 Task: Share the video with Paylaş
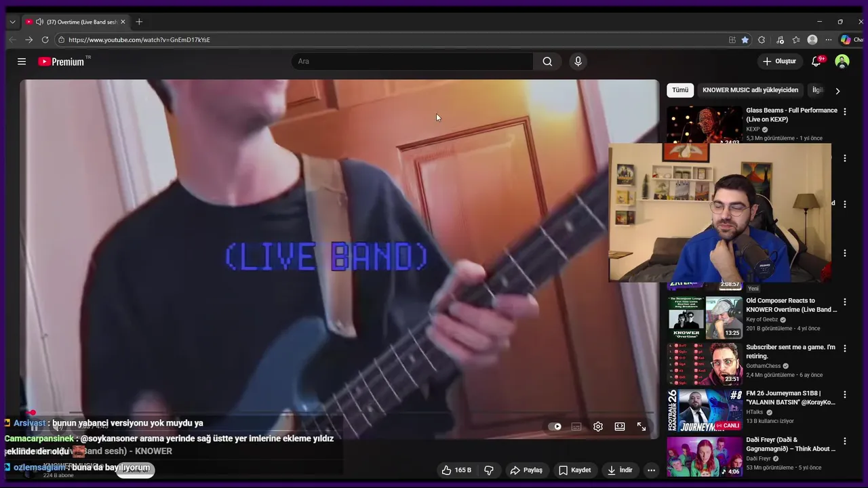click(526, 470)
